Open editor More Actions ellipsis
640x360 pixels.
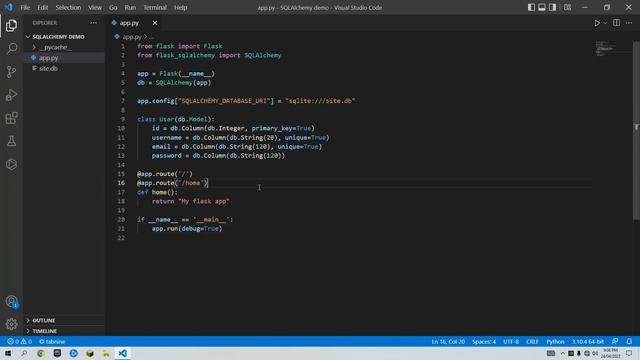[x=629, y=23]
